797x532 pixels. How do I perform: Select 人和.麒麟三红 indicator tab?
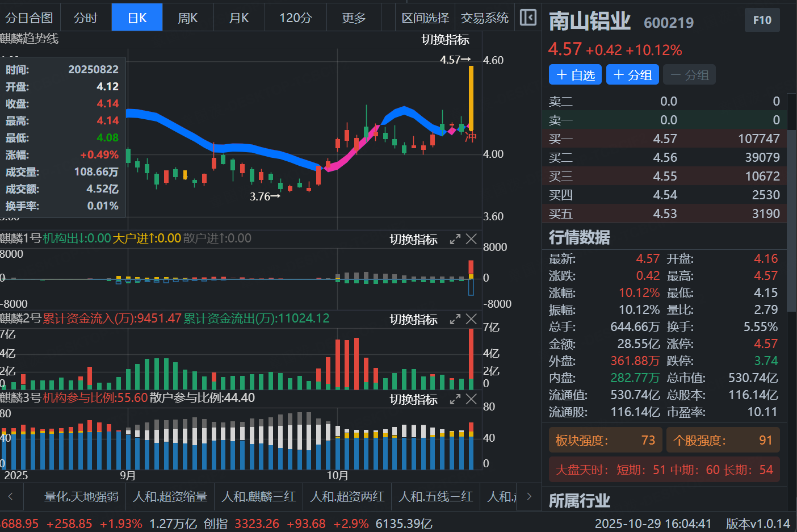(x=259, y=497)
